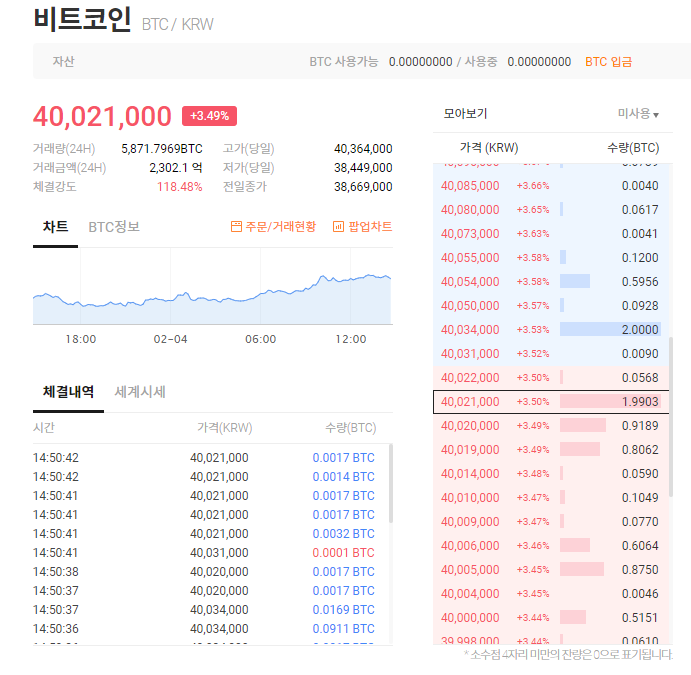Select the 세계시세 tab
The width and height of the screenshot is (691, 675).
coord(140,392)
